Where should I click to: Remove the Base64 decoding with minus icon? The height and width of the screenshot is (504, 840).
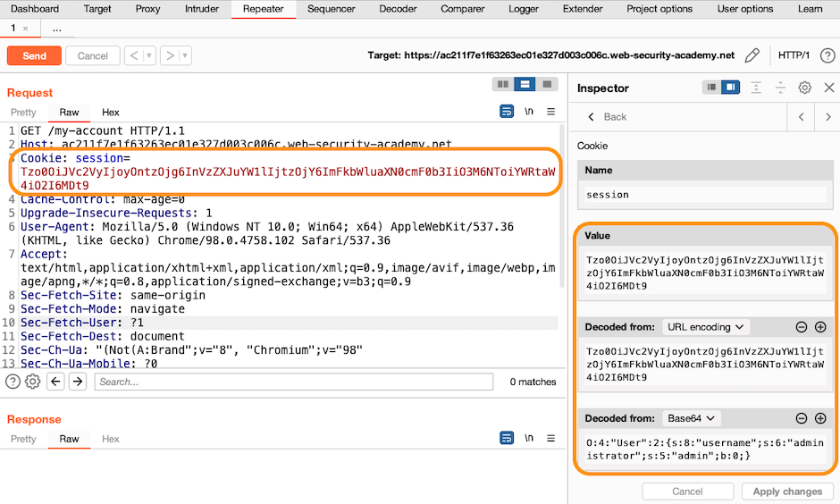tap(802, 418)
